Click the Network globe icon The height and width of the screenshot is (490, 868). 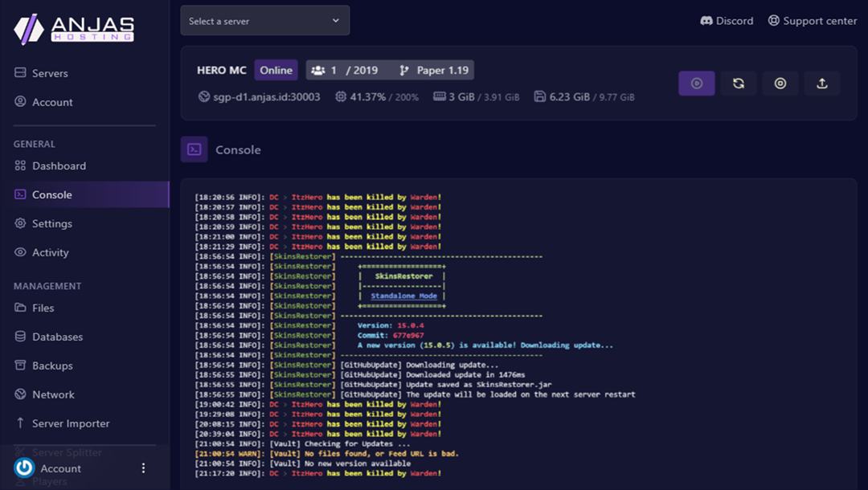tap(20, 394)
